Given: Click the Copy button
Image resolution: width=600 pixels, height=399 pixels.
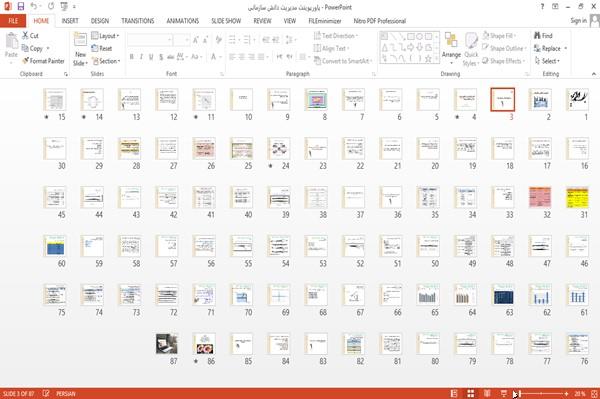Looking at the screenshot, I should click(x=32, y=48).
